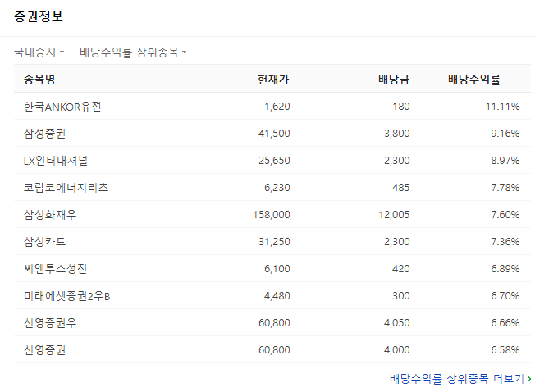Select yield 6.89% value
Image resolution: width=535 pixels, height=392 pixels.
(505, 269)
